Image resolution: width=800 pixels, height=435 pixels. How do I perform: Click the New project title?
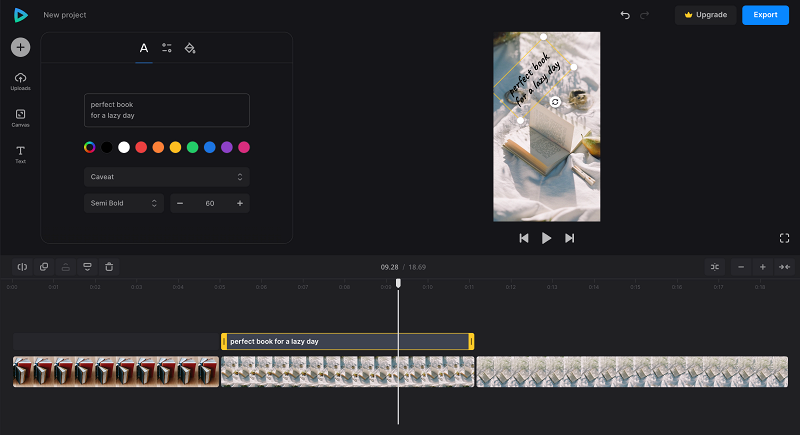[65, 15]
